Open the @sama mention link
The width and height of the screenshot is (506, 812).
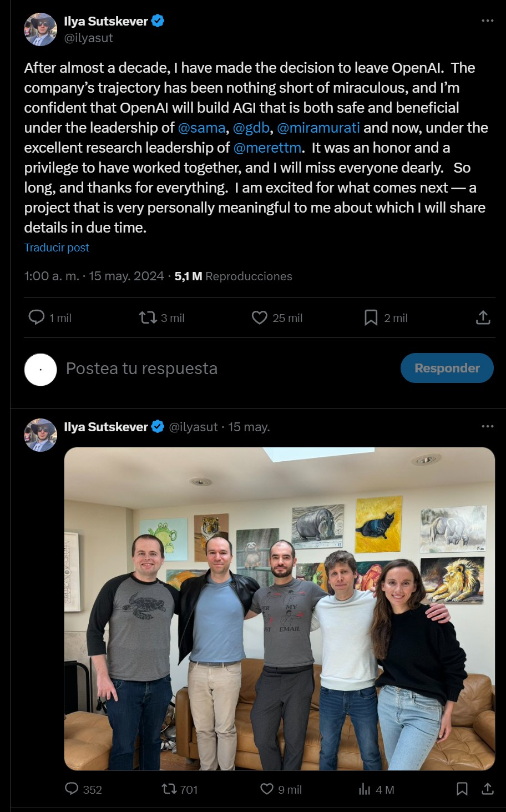point(201,128)
